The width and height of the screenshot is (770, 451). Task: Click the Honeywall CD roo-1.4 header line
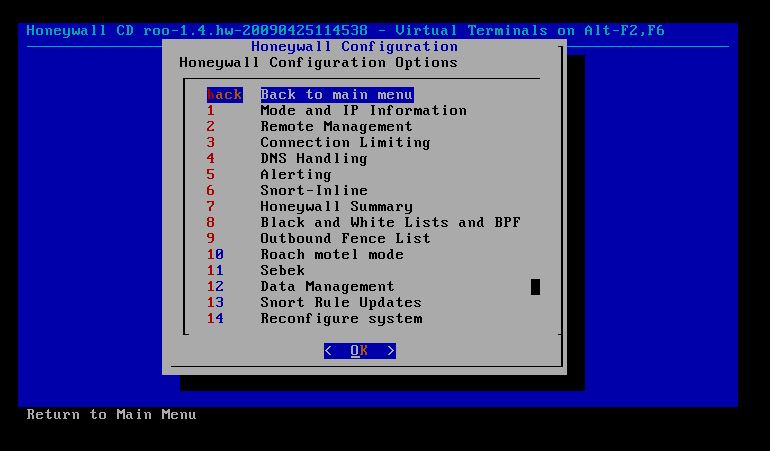tap(345, 30)
